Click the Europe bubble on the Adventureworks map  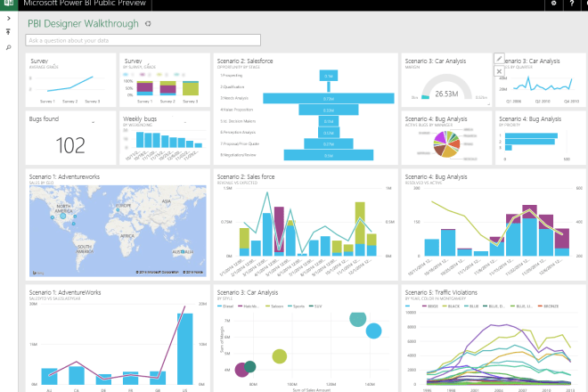[118, 210]
